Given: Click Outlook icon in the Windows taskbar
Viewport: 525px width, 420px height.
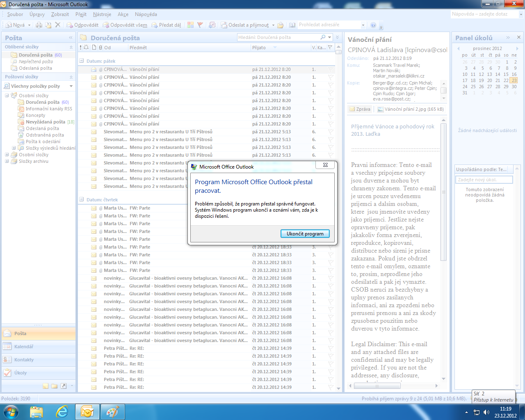Looking at the screenshot, I should point(87,412).
